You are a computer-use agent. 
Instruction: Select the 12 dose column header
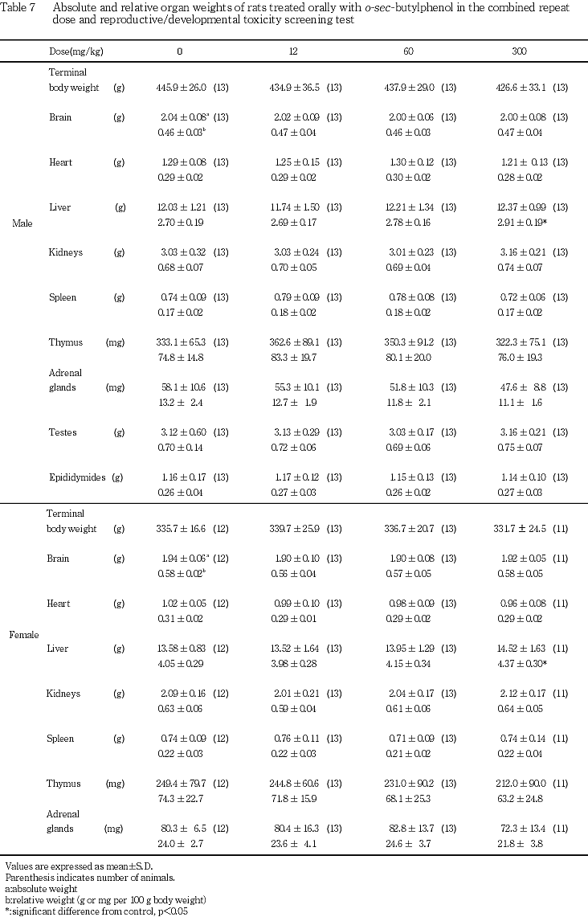click(x=294, y=51)
